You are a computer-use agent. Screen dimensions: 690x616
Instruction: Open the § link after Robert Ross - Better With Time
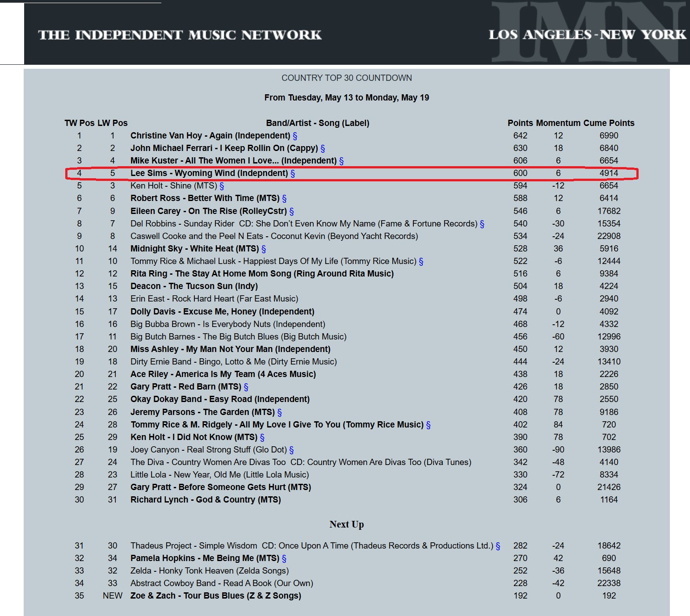(x=284, y=198)
